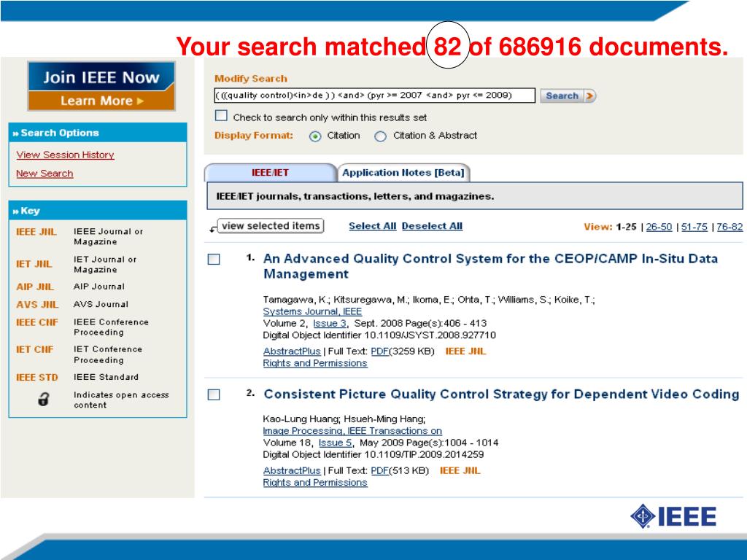The width and height of the screenshot is (747, 560).
Task: Click the open access padlock icon
Action: (43, 399)
